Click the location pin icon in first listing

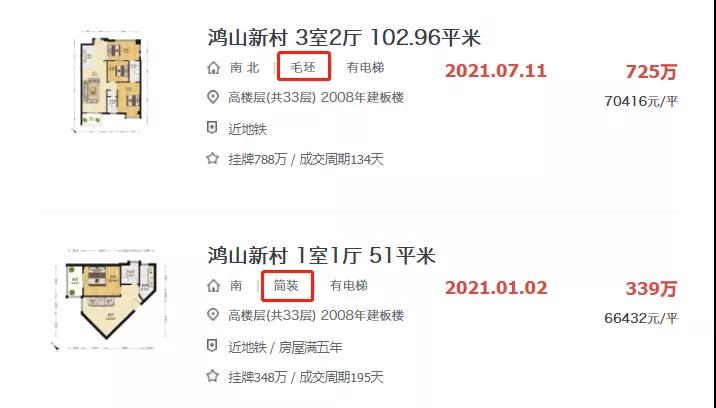point(213,97)
